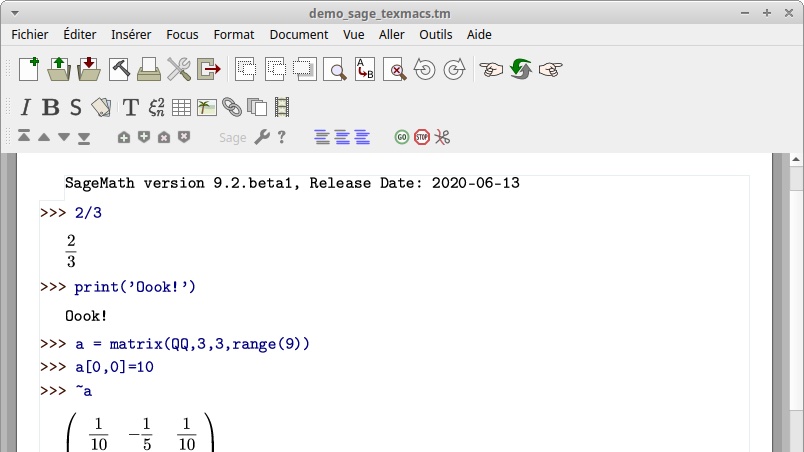Jump to the last field with the bottom arrow
The width and height of the screenshot is (804, 452).
pyautogui.click(x=84, y=138)
